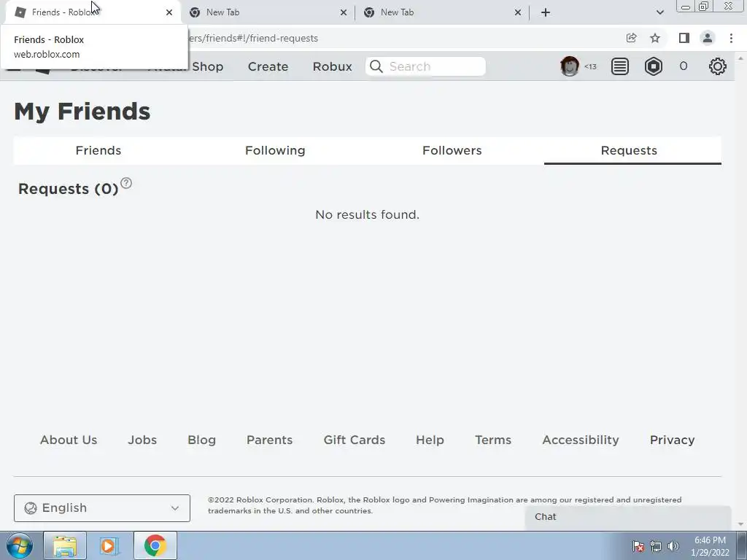Screen dimensions: 747x560
Task: Click the Windows Start button
Action: 19,545
